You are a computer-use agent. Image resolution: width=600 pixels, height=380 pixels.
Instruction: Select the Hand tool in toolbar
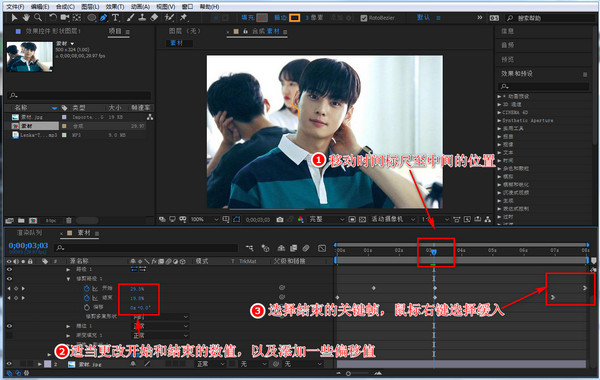click(26, 18)
